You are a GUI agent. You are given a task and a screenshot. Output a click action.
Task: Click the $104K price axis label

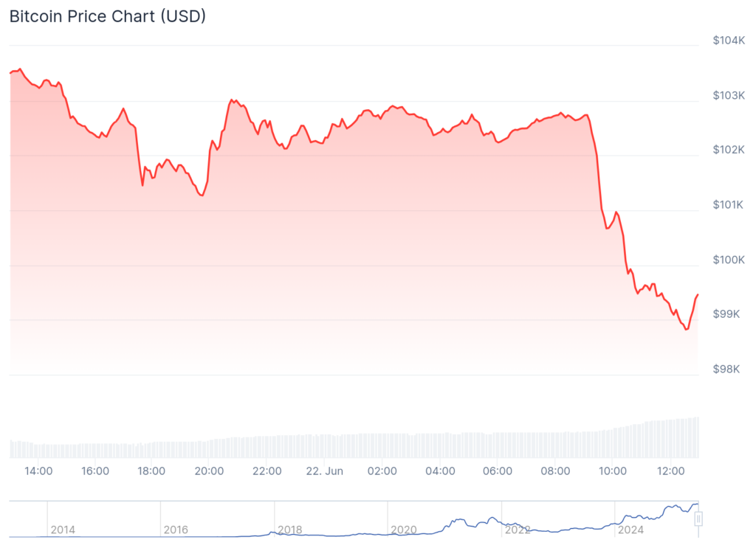(728, 41)
